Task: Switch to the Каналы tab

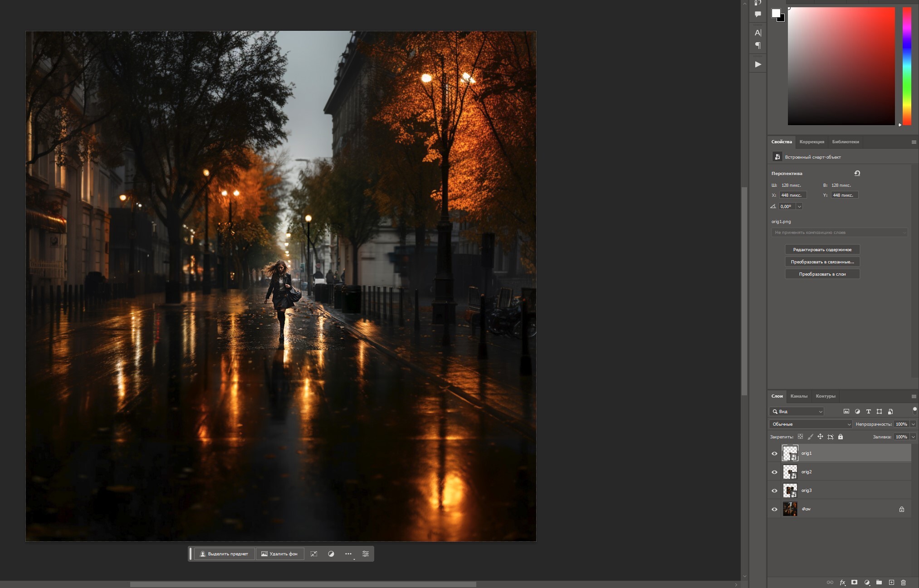Action: click(798, 396)
